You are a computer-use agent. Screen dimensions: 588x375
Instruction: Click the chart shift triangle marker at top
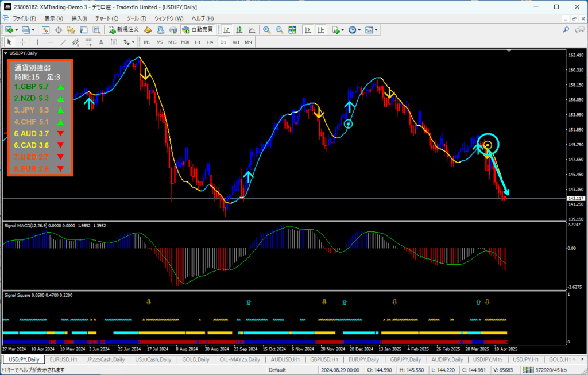[509, 51]
